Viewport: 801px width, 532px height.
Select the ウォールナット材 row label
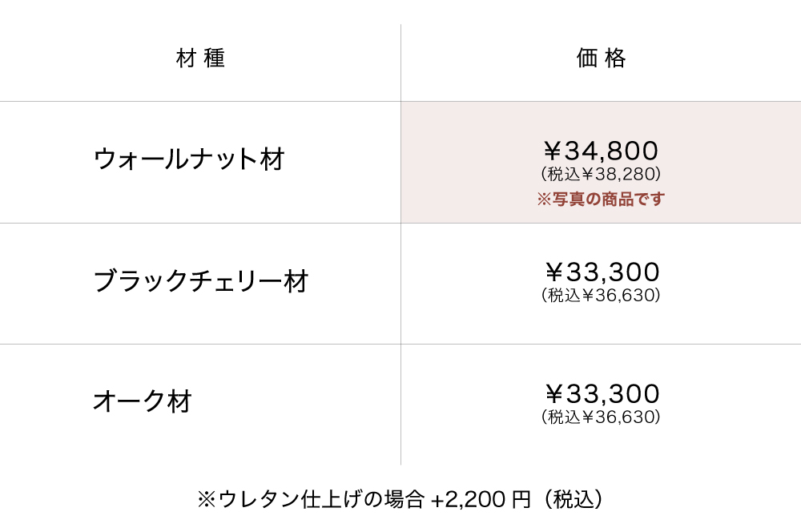(x=189, y=159)
